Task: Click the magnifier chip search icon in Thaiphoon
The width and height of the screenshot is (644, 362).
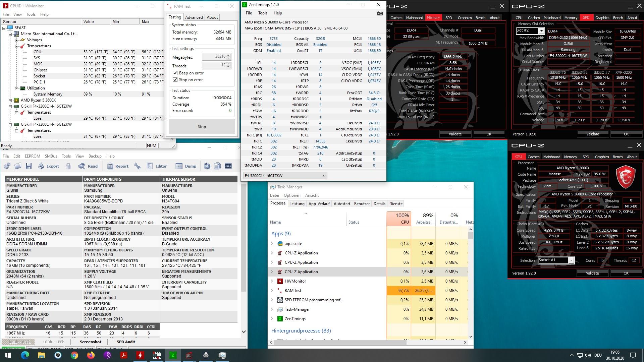Action: (207, 166)
